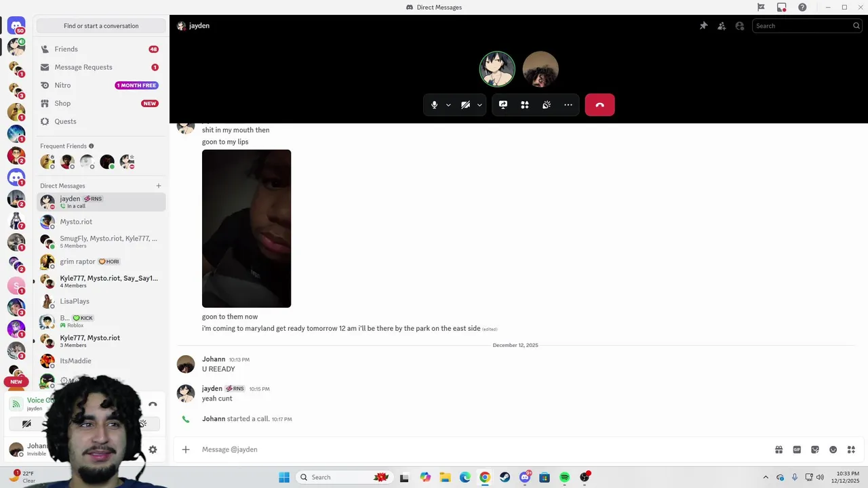Open the soundboard in call controls
The width and height of the screenshot is (868, 488).
pos(547,105)
